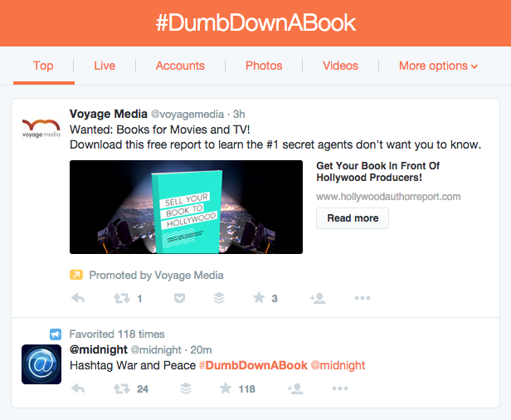511x420 pixels.
Task: Switch to the Live tab
Action: (x=105, y=66)
